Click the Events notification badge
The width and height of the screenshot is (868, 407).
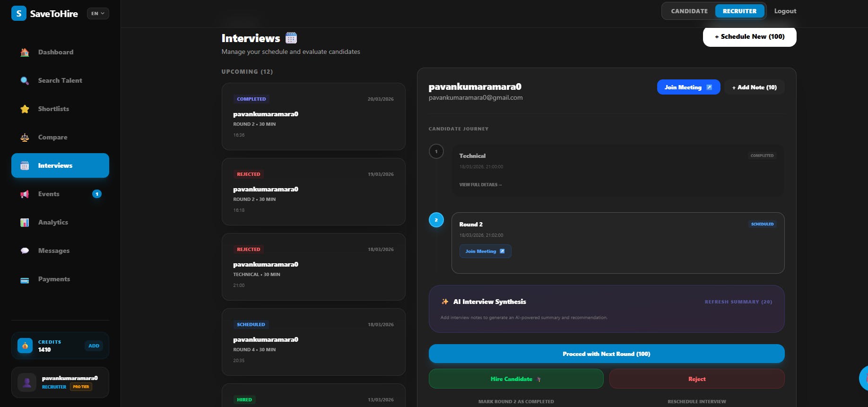click(x=97, y=194)
